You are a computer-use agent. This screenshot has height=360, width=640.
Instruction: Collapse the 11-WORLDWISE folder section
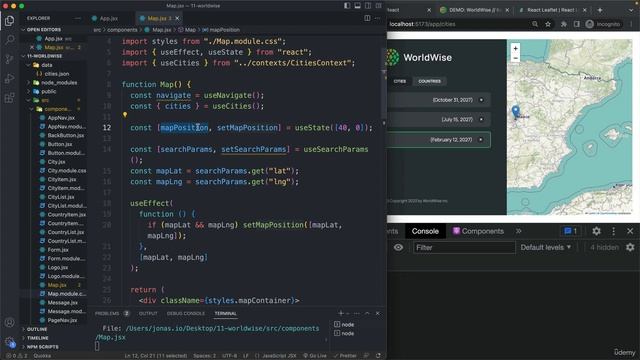click(44, 56)
